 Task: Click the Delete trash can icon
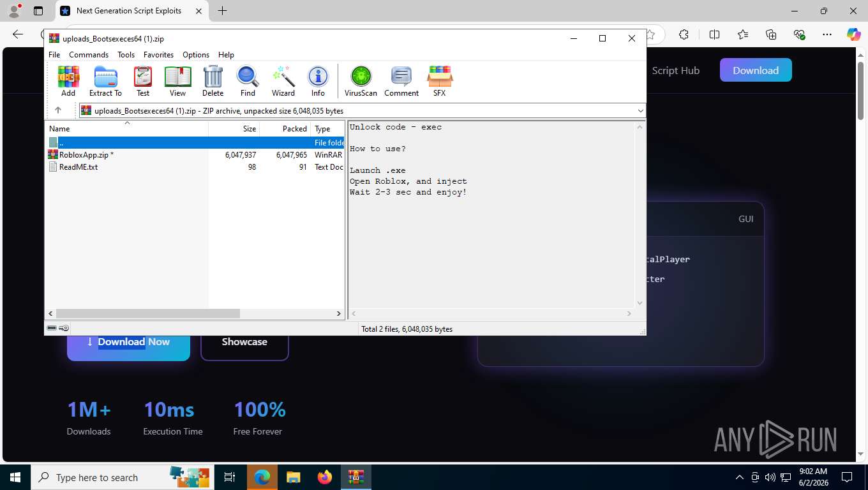click(x=213, y=81)
